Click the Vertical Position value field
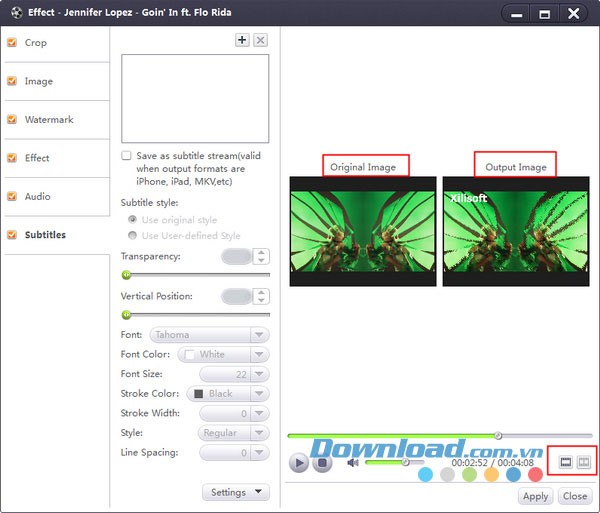Screen dimensions: 600x513 (x=236, y=296)
